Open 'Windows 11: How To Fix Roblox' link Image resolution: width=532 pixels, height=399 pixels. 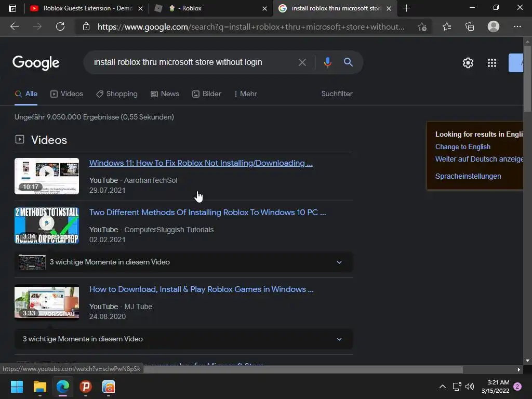[x=201, y=163]
